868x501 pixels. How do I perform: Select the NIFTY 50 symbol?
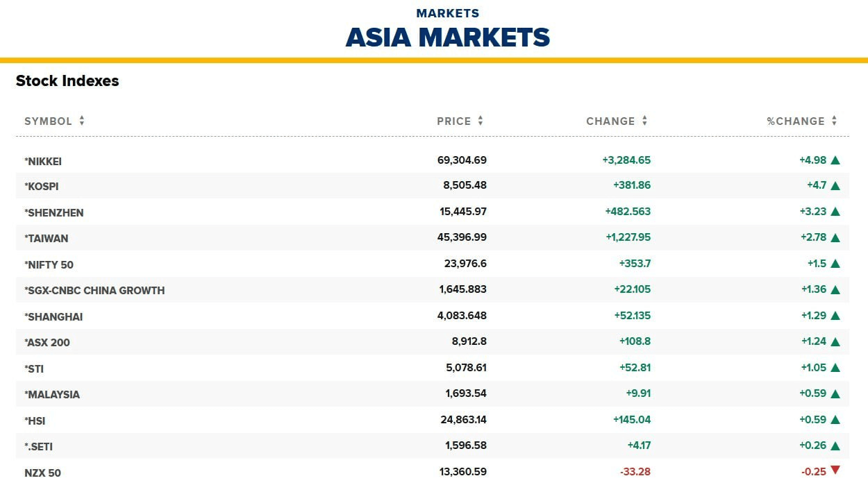pos(49,265)
